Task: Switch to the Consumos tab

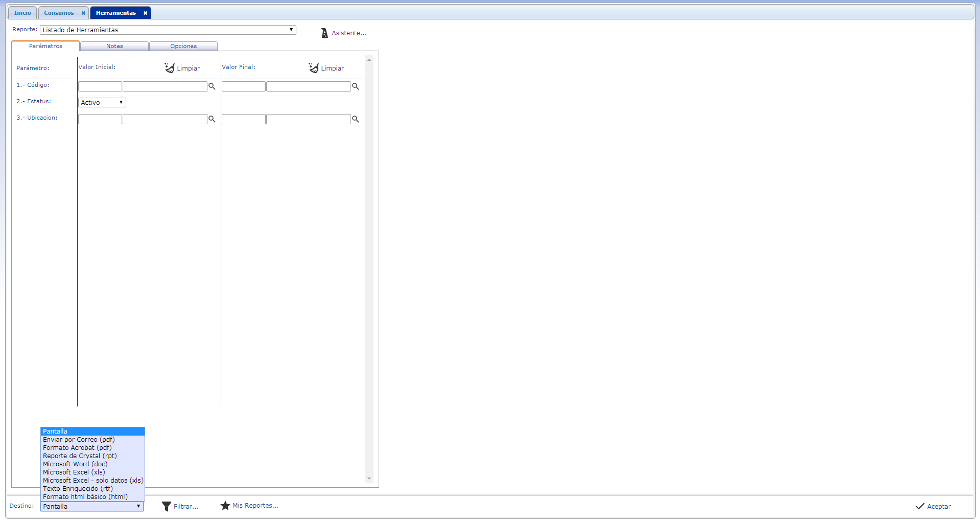Action: tap(59, 13)
